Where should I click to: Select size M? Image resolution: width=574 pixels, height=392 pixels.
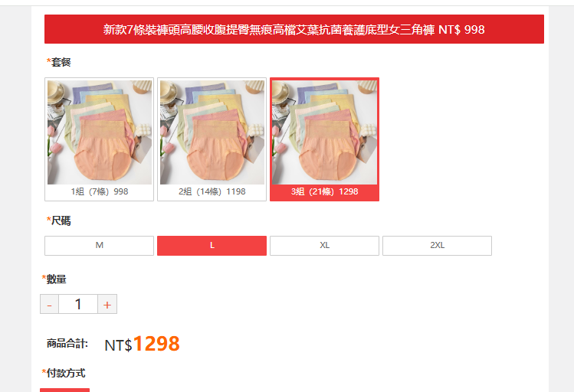tap(99, 245)
